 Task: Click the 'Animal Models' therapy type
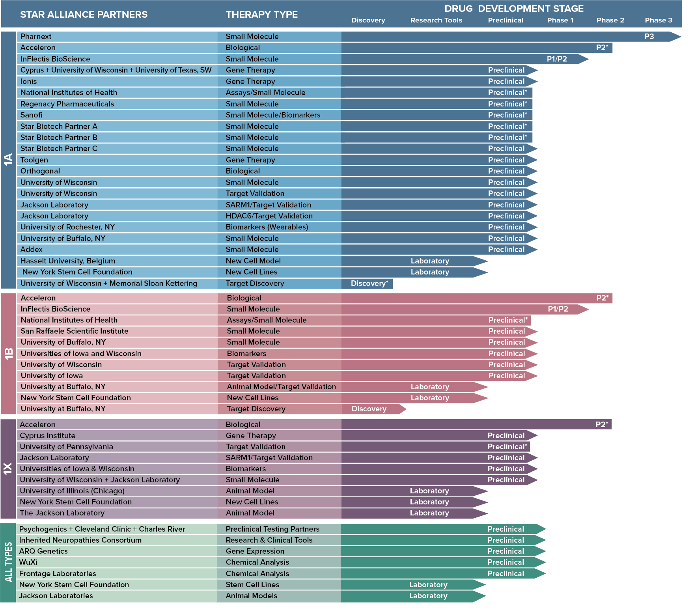click(252, 596)
